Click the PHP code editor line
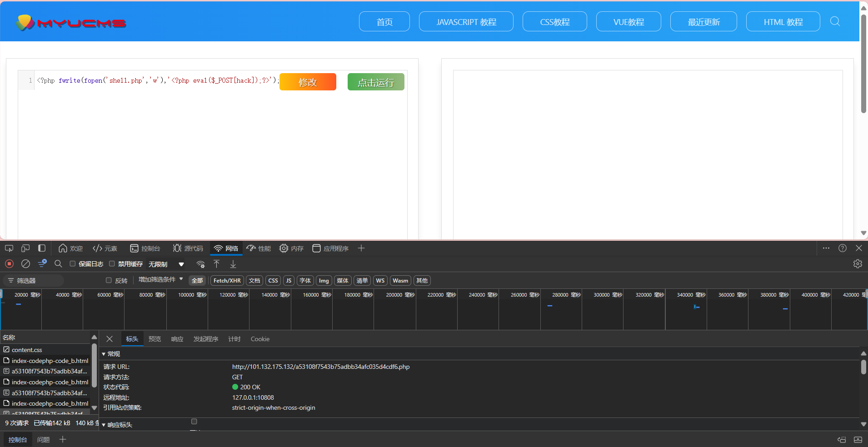This screenshot has height=447, width=868. pyautogui.click(x=157, y=80)
